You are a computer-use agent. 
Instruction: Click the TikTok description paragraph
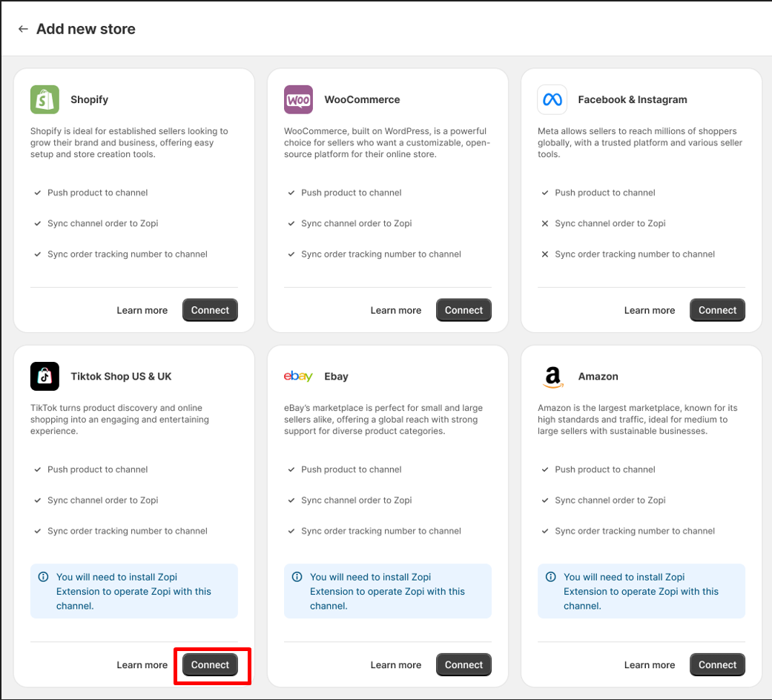(x=119, y=420)
